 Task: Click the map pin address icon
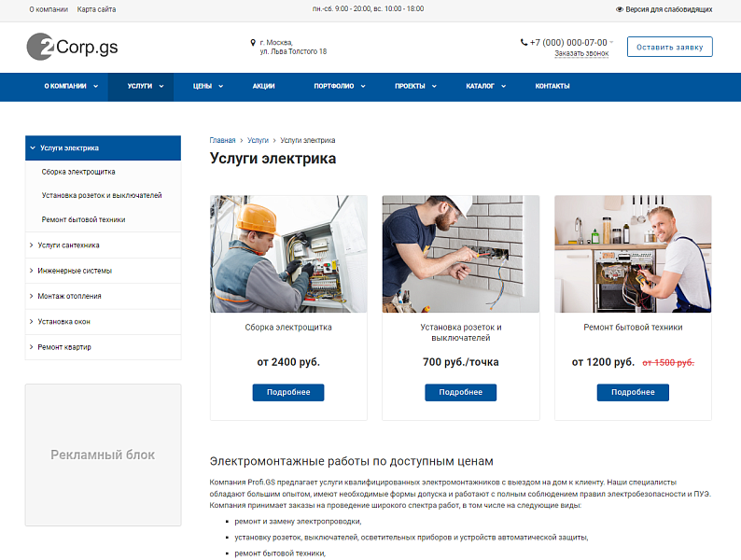(x=253, y=42)
